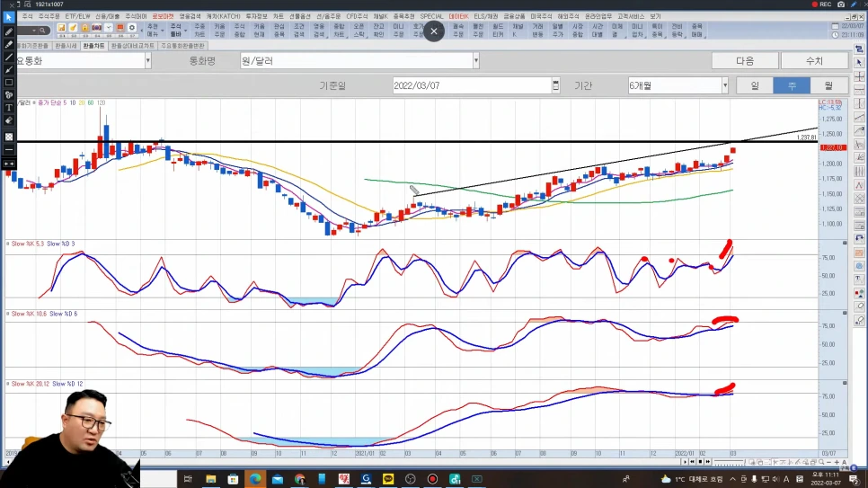
Task: Open the notification center icon
Action: (x=855, y=479)
